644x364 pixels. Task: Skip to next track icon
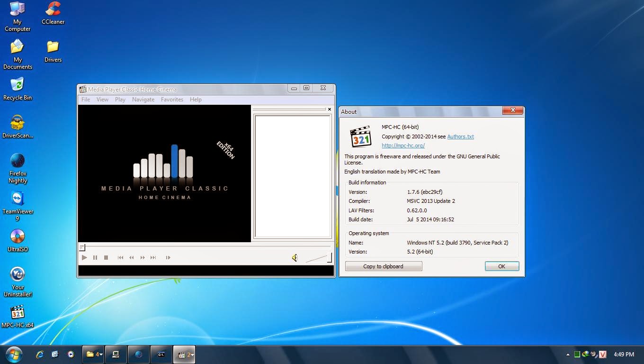point(153,258)
